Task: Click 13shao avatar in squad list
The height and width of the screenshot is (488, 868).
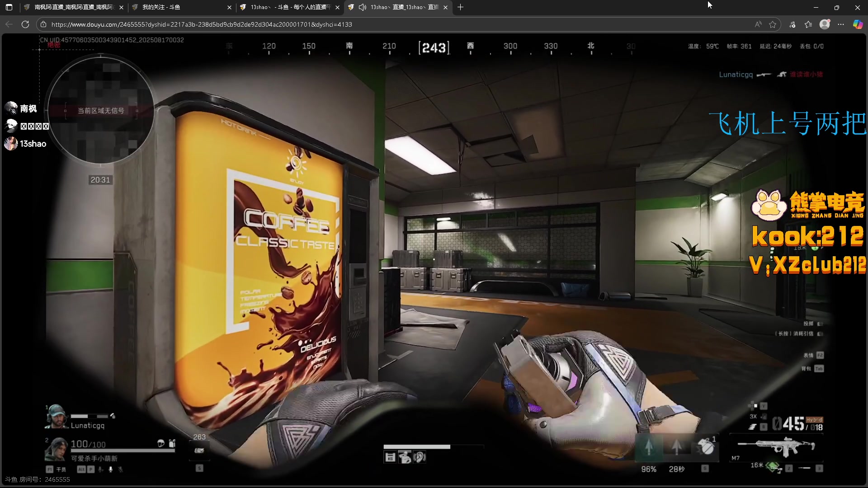Action: click(x=11, y=143)
